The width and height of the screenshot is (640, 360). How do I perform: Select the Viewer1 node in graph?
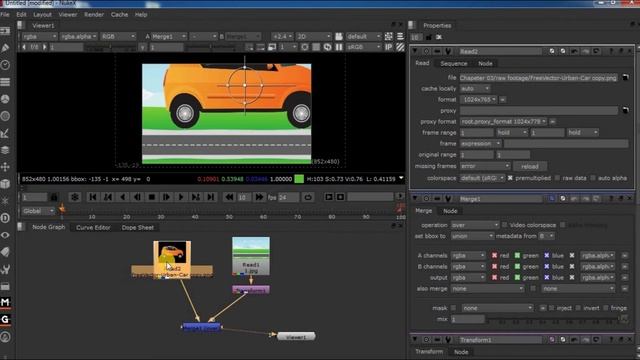296,337
